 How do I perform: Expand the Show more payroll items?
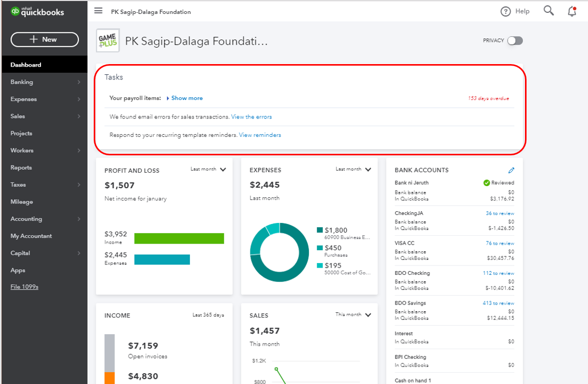pyautogui.click(x=186, y=98)
